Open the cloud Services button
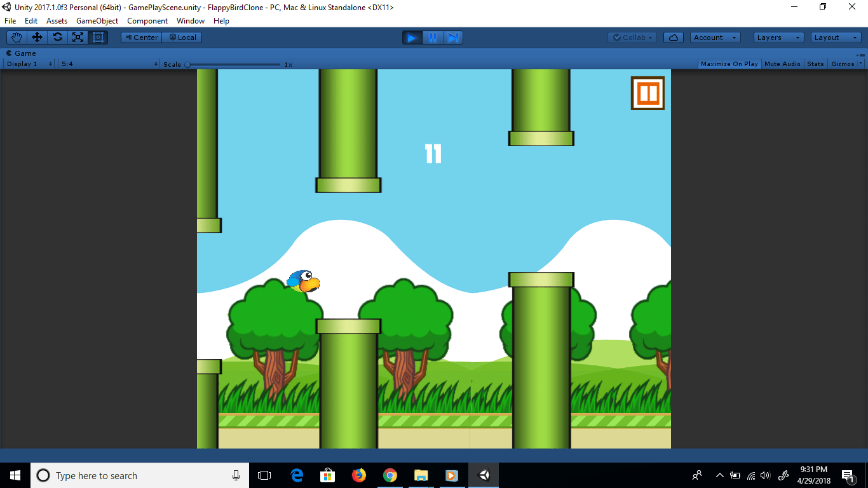Viewport: 868px width, 488px height. [674, 37]
